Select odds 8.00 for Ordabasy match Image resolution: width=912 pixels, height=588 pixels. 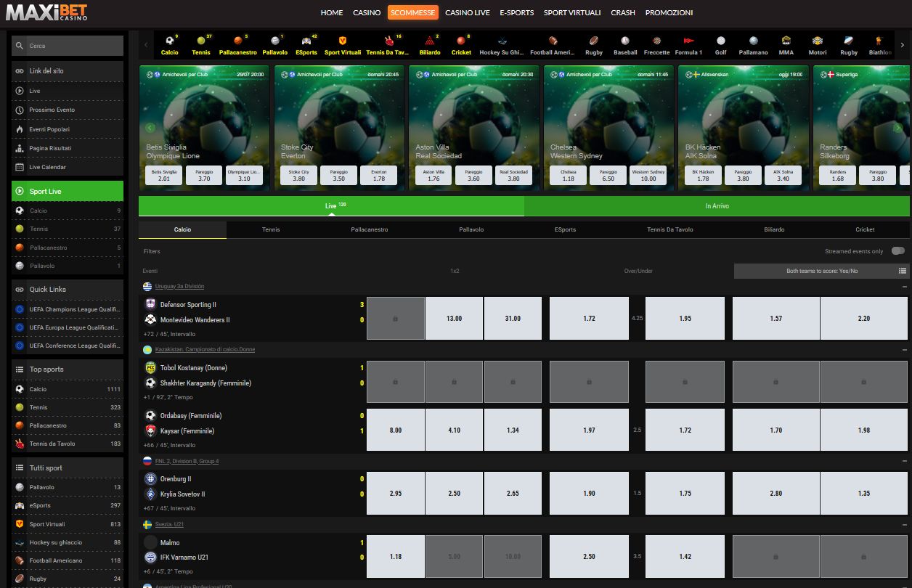click(396, 430)
